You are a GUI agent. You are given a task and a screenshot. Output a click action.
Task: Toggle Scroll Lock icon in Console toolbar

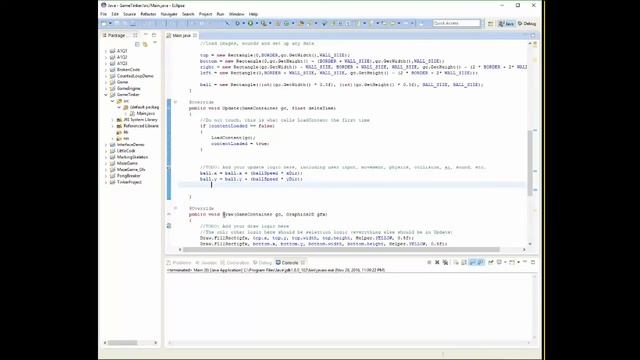coord(464,262)
